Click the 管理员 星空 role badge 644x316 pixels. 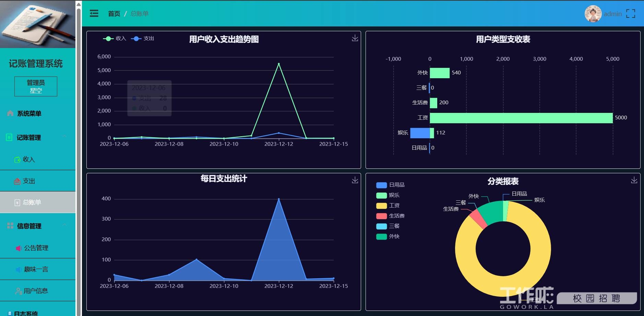pyautogui.click(x=36, y=86)
